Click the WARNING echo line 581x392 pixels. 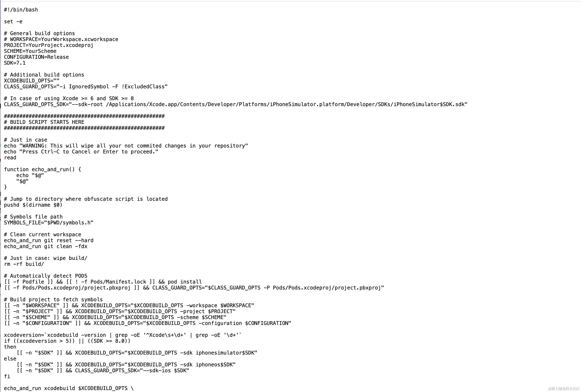click(126, 146)
